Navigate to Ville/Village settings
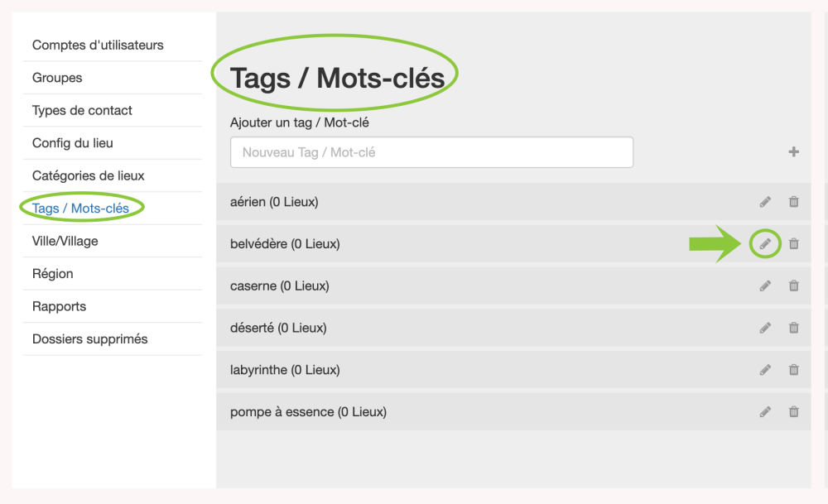828x504 pixels. click(x=65, y=241)
